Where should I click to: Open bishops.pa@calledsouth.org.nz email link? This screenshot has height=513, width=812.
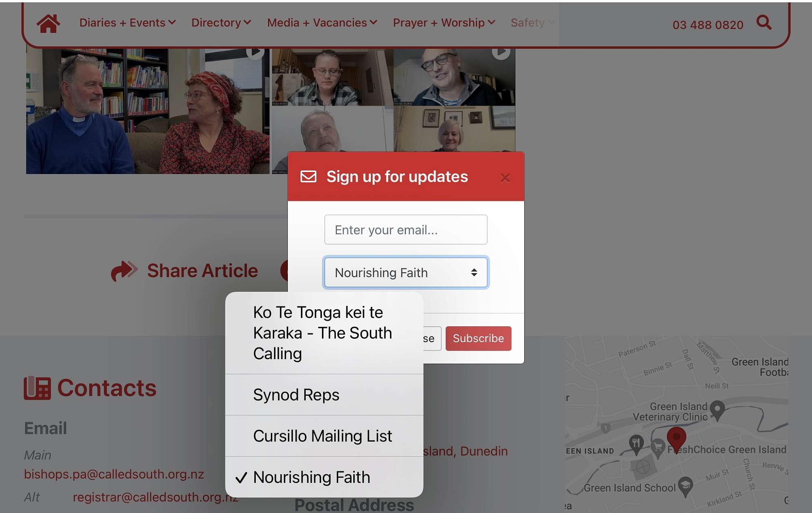114,474
